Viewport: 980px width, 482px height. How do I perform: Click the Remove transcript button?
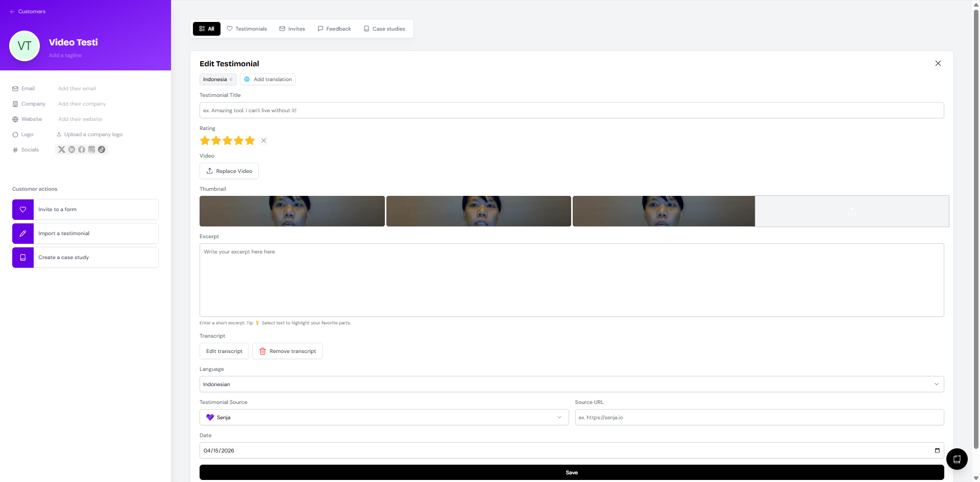[287, 351]
